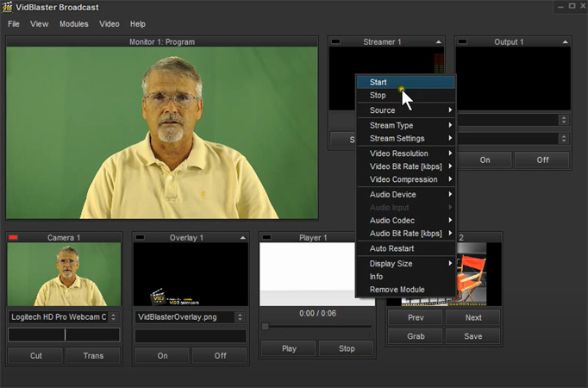Click the red Camera 1 status indicator
588x388 pixels.
[13, 237]
